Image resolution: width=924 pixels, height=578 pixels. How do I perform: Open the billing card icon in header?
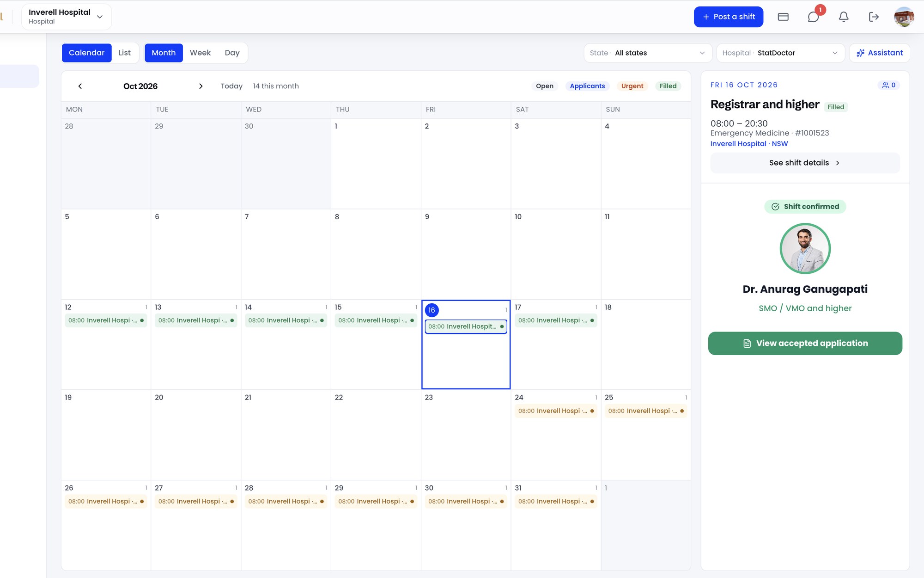tap(783, 17)
